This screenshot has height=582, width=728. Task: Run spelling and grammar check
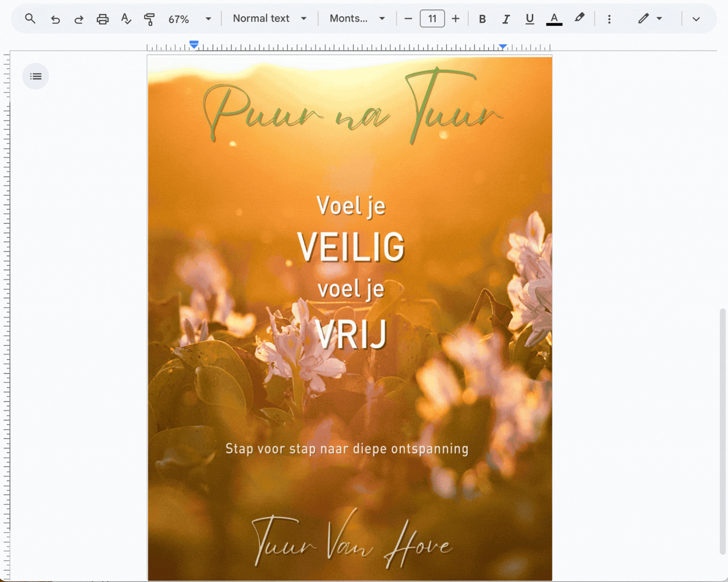click(126, 19)
